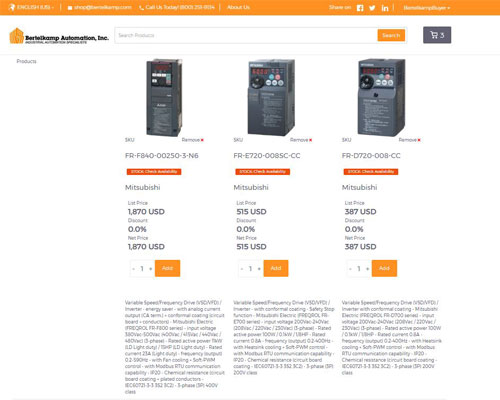Click the FR-D720-008-CC SKU title
This screenshot has height=400, width=500.
pyautogui.click(x=371, y=156)
